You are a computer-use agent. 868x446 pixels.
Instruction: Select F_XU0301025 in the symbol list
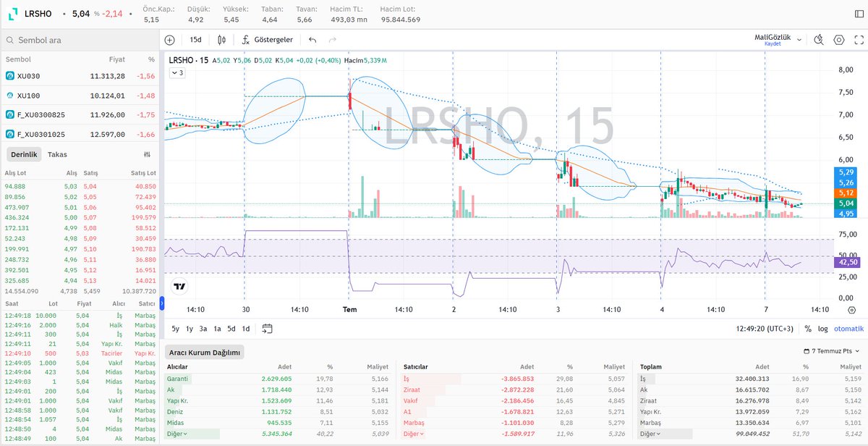click(x=80, y=134)
